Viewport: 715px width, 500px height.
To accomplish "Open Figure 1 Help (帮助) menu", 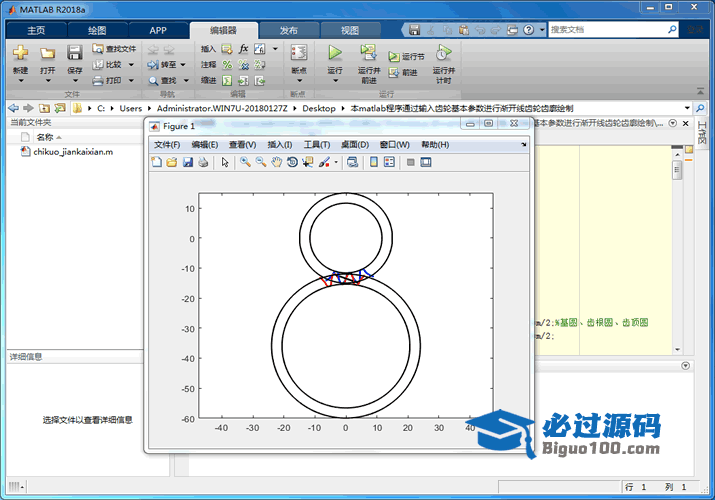I will tap(435, 144).
